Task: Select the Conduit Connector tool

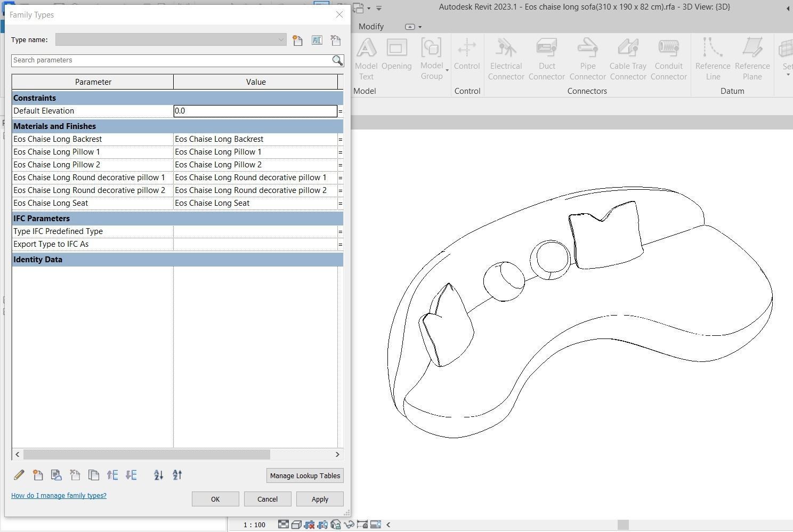Action: [669, 59]
